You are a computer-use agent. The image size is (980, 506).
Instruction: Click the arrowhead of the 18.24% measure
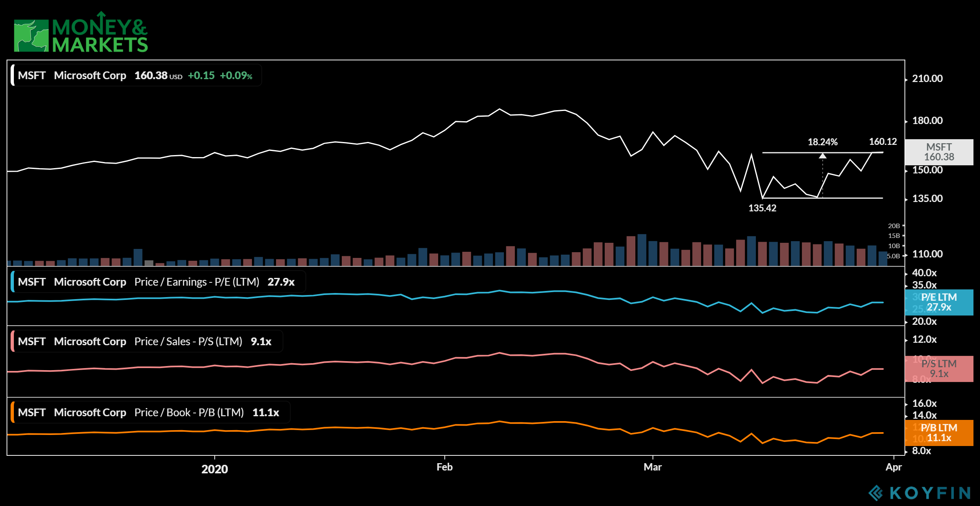tap(823, 156)
